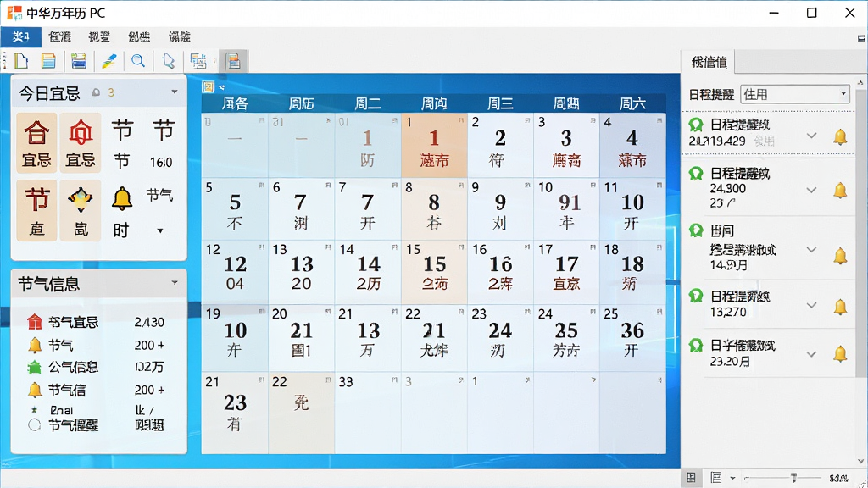Select the right side panel tab
The height and width of the screenshot is (488, 868).
tap(709, 62)
